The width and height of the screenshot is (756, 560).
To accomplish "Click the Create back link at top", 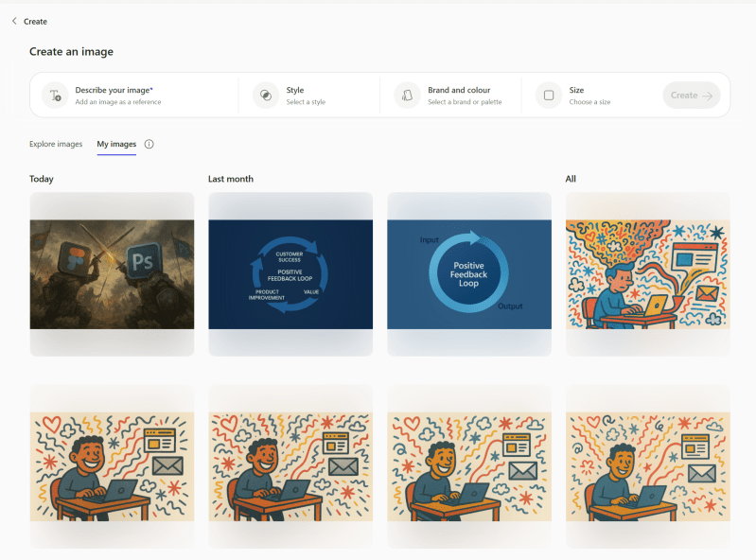I will [35, 21].
